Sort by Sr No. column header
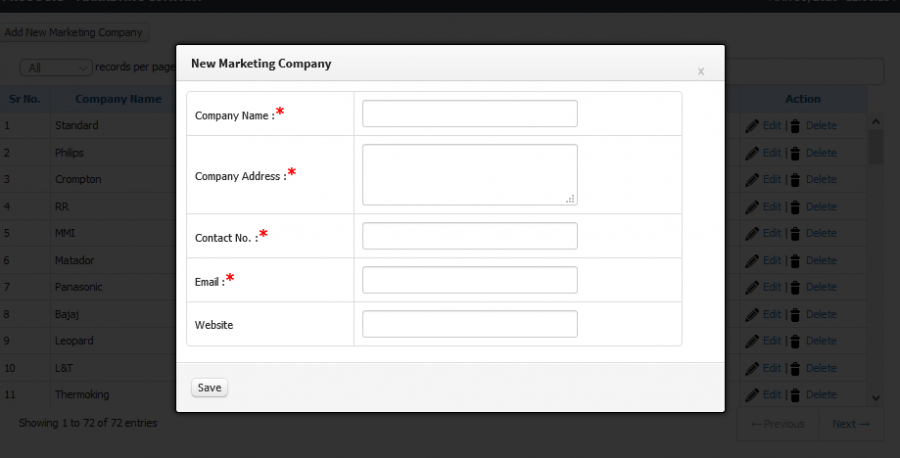This screenshot has height=458, width=900. point(25,99)
